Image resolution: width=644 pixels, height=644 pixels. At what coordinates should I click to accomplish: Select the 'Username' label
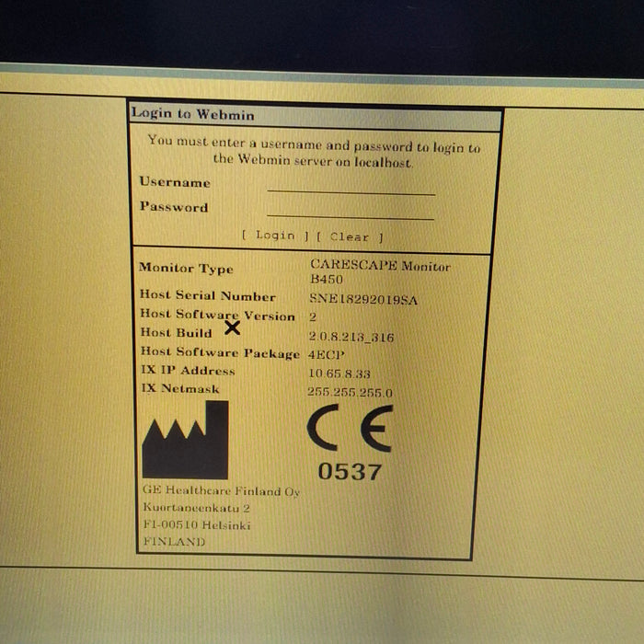pos(175,182)
